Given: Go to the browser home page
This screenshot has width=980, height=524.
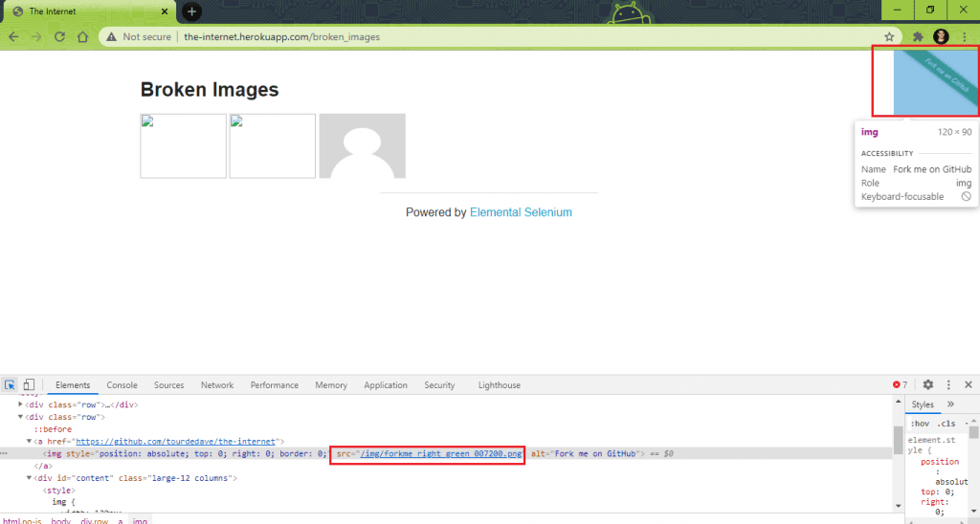Looking at the screenshot, I should click(82, 37).
